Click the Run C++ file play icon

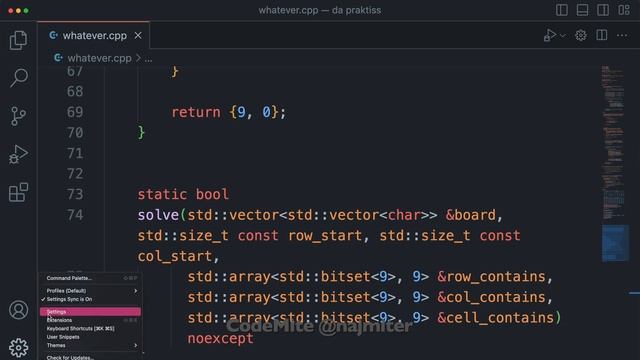(549, 36)
